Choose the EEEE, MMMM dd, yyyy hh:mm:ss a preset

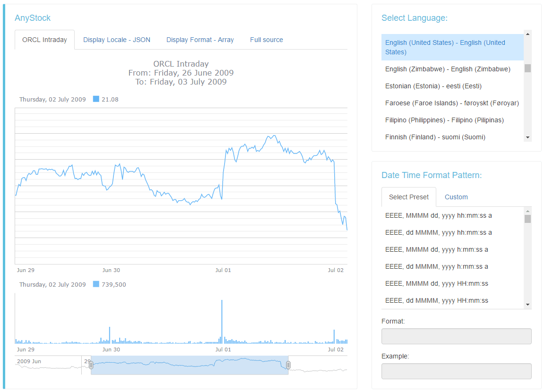[x=439, y=215]
